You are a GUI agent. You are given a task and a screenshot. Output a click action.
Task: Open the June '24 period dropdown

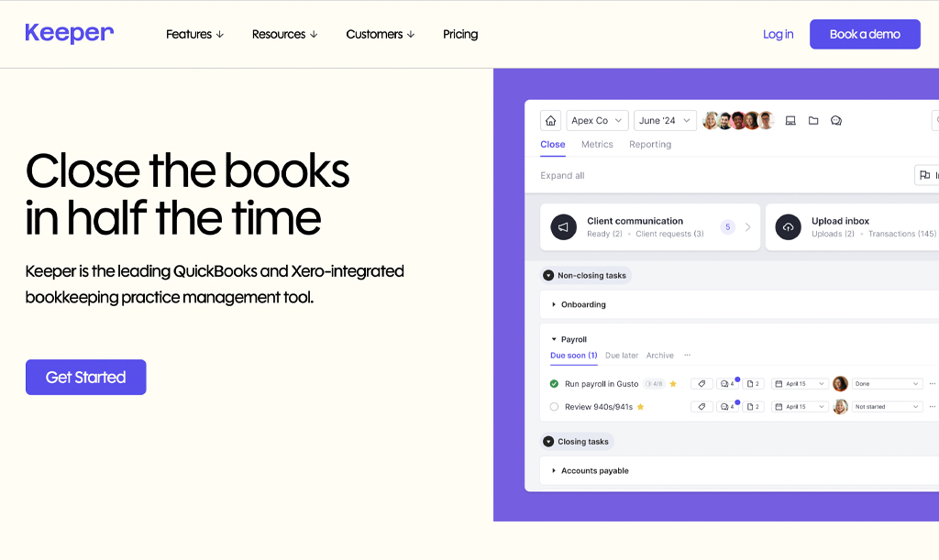tap(664, 121)
